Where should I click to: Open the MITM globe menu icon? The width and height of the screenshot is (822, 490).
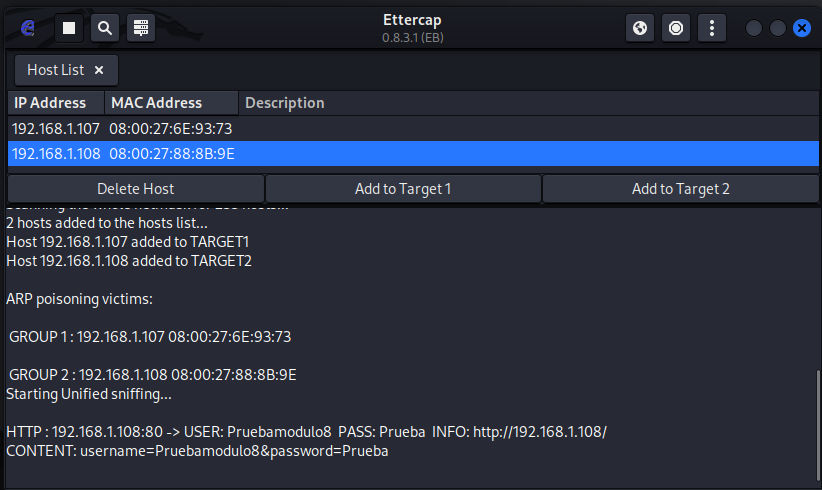click(640, 28)
